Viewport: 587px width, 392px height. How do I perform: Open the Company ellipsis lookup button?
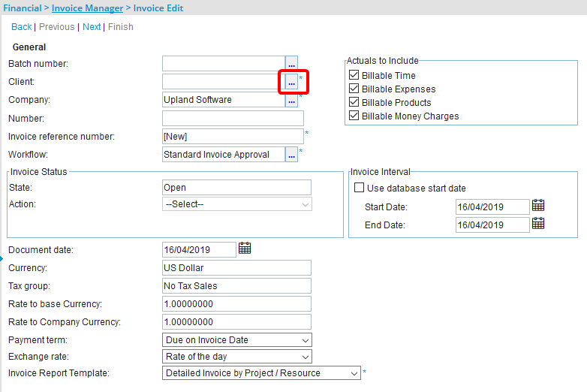click(291, 100)
